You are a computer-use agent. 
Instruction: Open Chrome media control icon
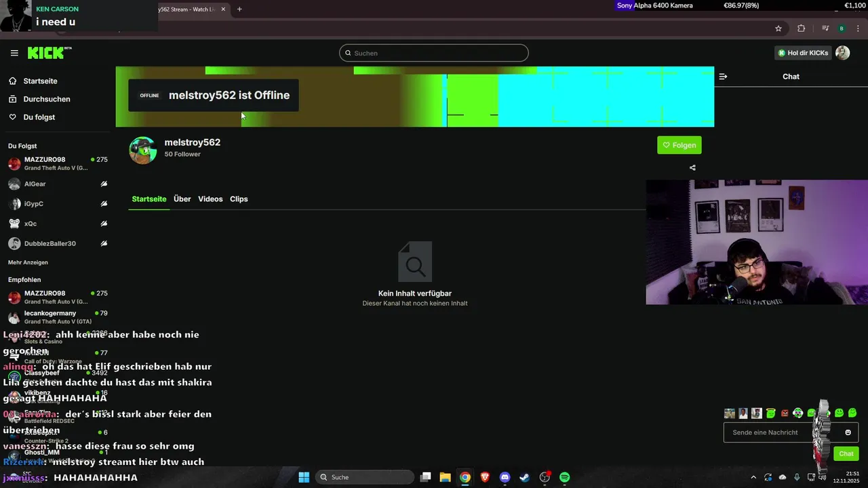click(825, 28)
